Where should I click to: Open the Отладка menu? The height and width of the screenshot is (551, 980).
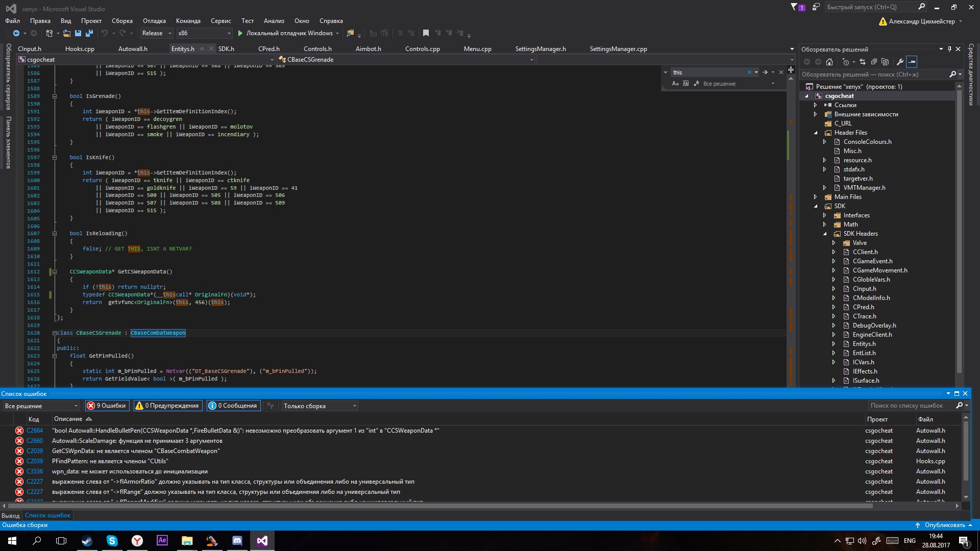154,21
